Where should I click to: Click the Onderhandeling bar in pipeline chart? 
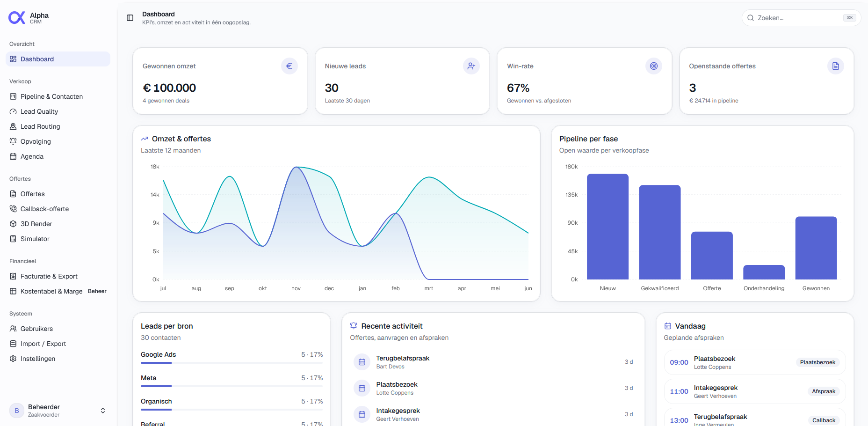[x=764, y=272]
